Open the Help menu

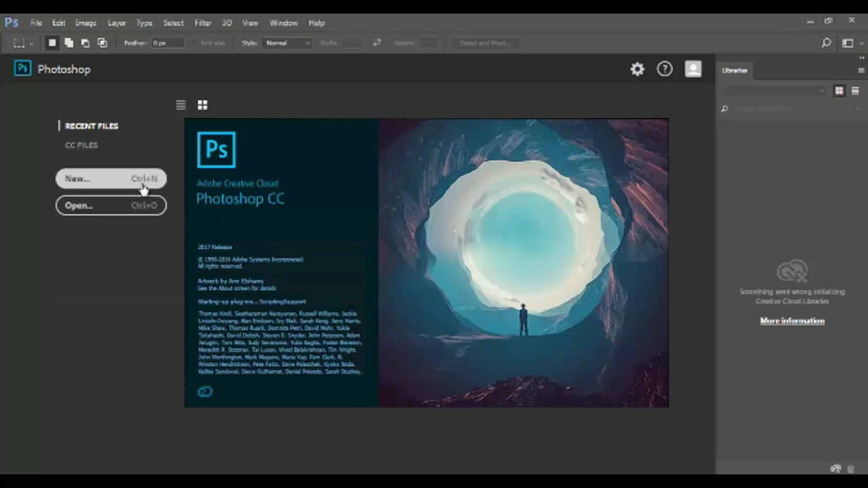317,23
